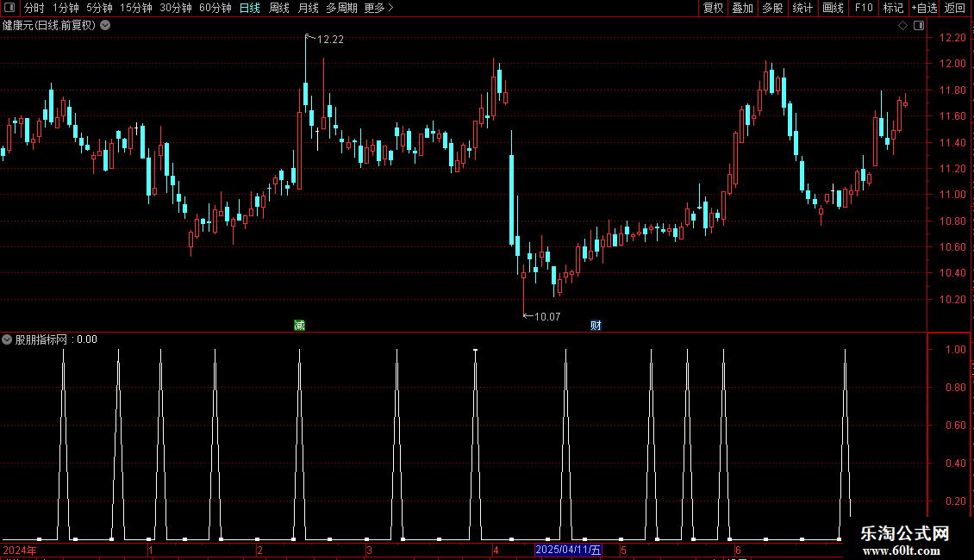
Task: Click the 叠加 overlay button
Action: click(x=742, y=8)
